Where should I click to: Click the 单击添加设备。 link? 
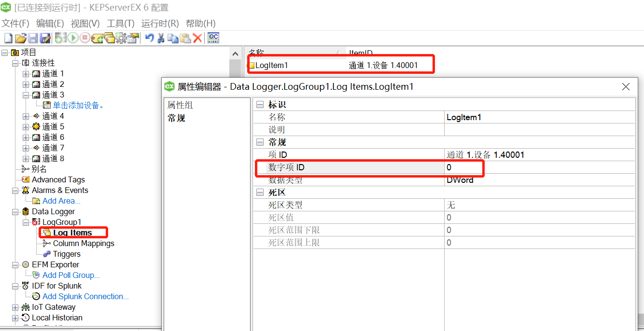[79, 105]
